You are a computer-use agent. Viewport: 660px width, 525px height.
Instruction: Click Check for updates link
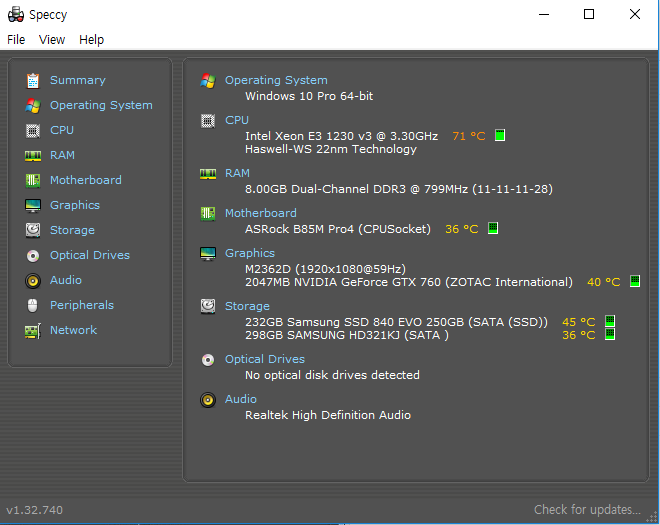coord(587,509)
